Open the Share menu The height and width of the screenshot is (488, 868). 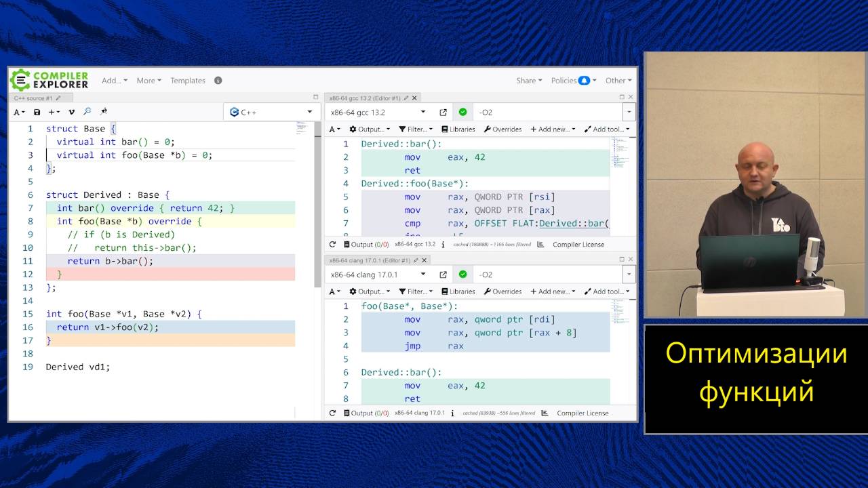click(529, 81)
